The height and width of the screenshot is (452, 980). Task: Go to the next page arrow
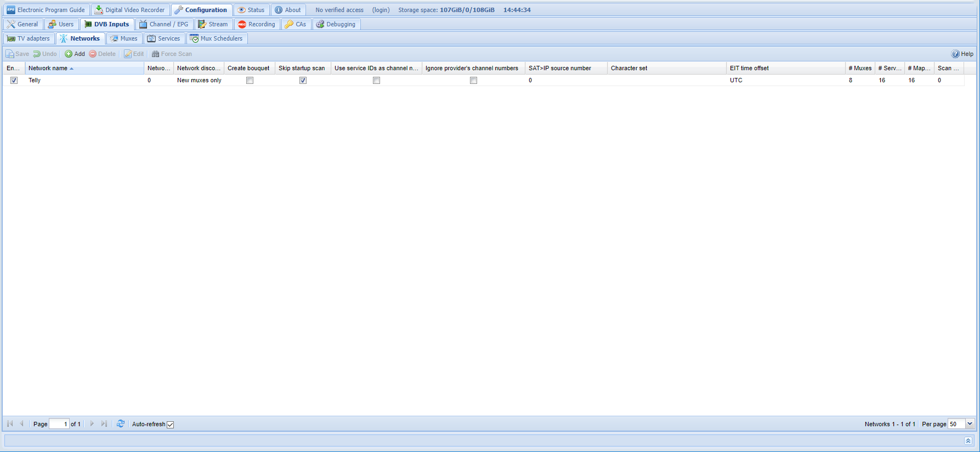click(92, 424)
